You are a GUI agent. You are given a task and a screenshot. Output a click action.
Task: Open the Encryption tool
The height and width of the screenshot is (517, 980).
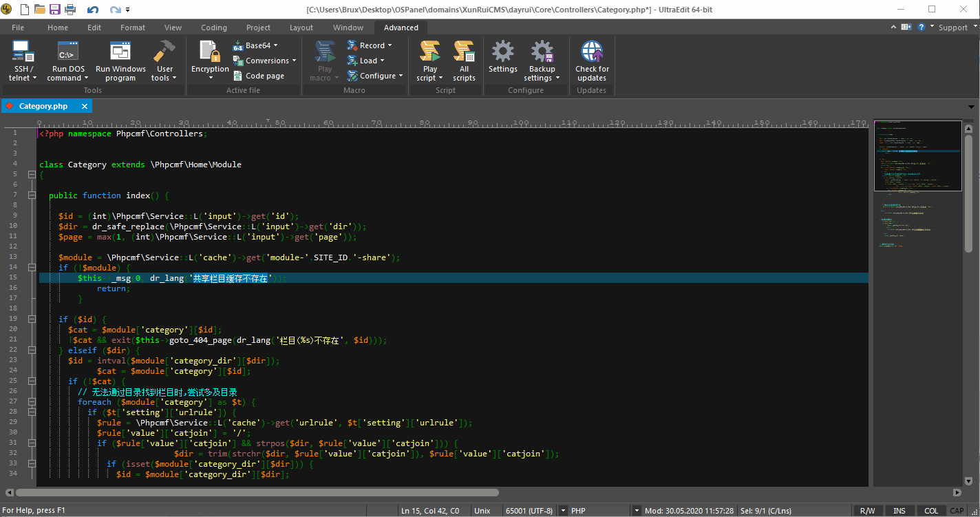210,52
